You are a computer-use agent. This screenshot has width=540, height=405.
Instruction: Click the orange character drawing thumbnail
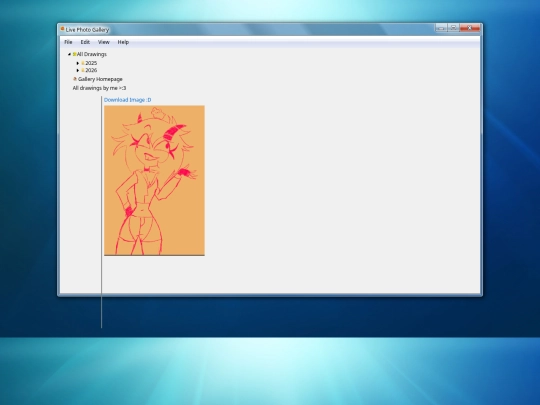(154, 180)
